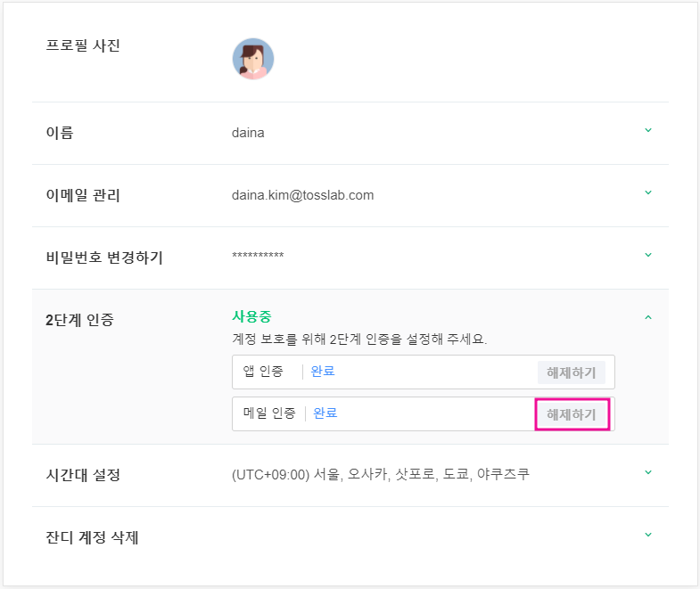Expand the 이름 row chevron
The height and width of the screenshot is (589, 700).
648,130
